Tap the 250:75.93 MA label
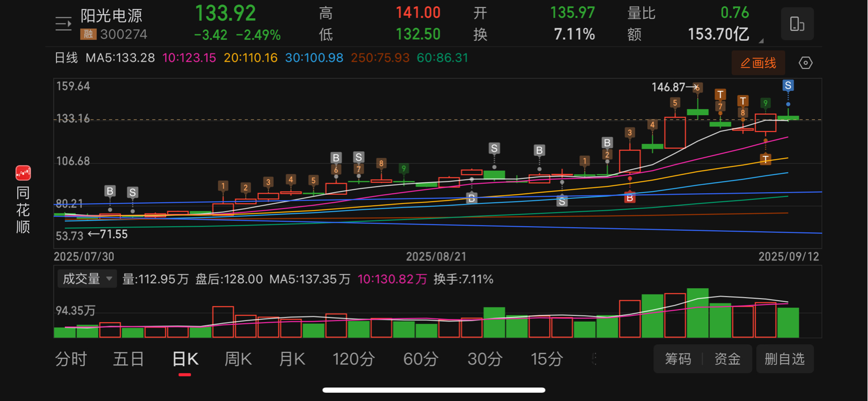This screenshot has height=401, width=868. (x=380, y=58)
